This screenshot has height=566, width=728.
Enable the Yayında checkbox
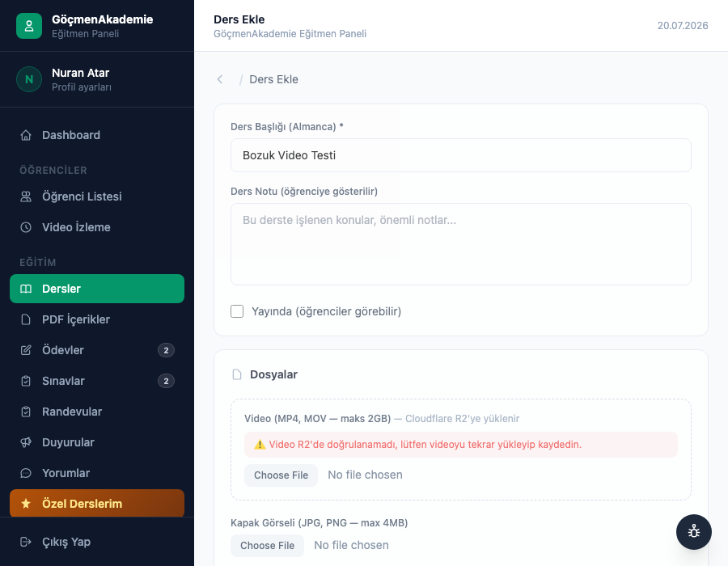coord(237,311)
